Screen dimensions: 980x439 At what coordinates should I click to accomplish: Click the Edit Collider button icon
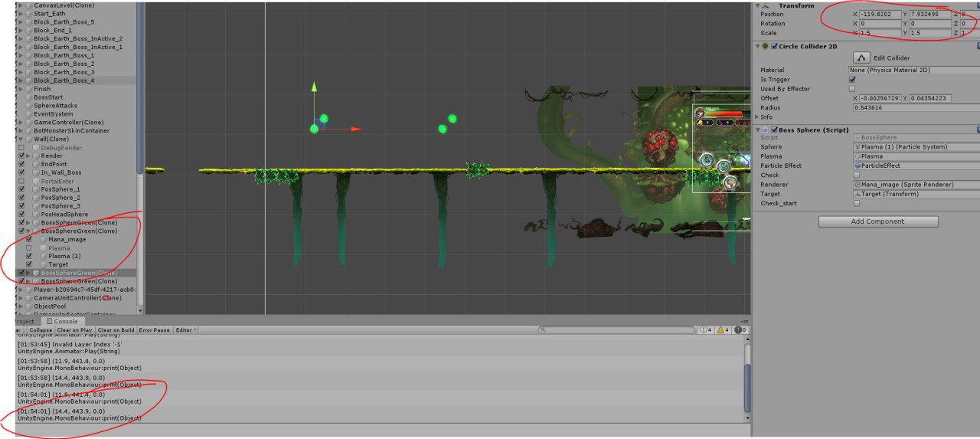(861, 57)
